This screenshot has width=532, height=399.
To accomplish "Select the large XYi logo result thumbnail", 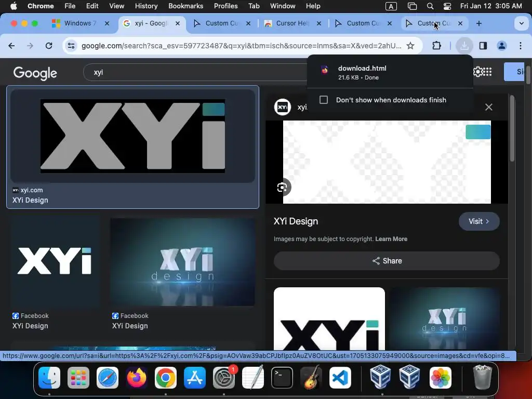I will (132, 136).
